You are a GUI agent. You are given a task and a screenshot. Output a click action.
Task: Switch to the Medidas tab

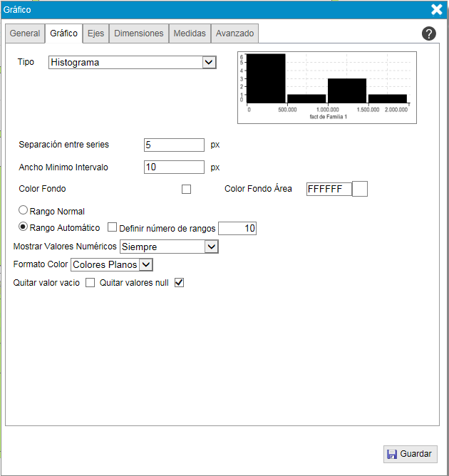click(x=190, y=33)
